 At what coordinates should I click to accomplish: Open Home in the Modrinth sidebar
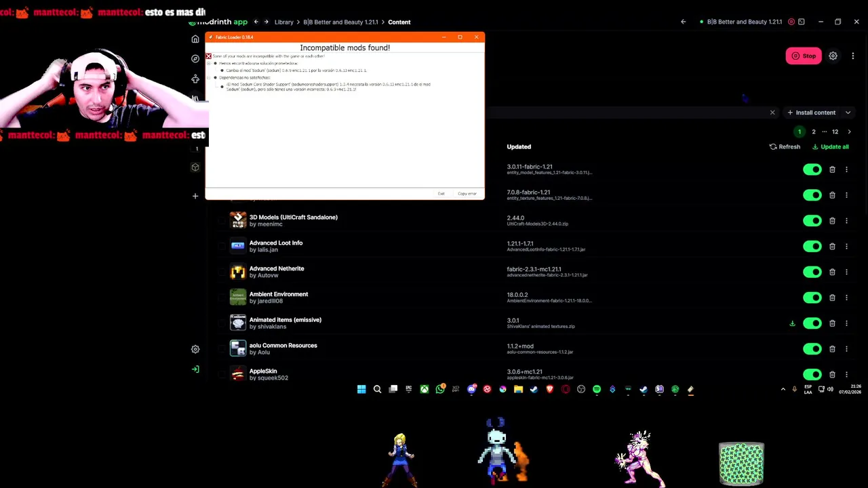[x=195, y=39]
